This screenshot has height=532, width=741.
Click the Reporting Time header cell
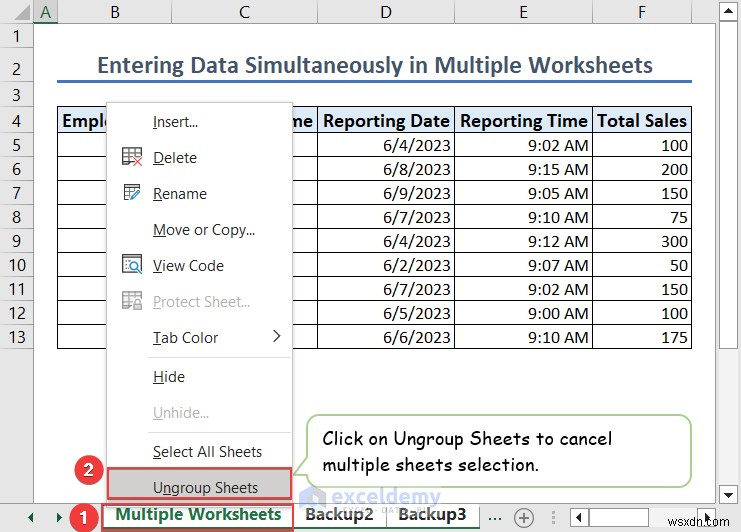pos(523,120)
